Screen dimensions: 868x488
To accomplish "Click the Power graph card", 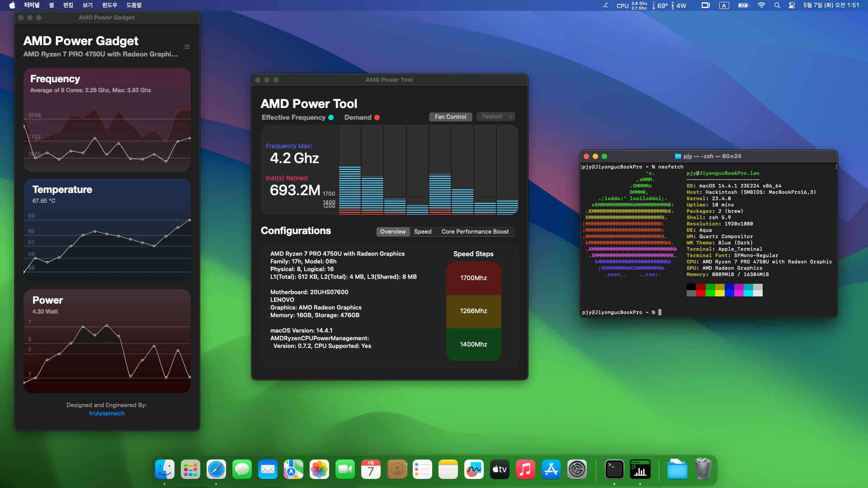I will (x=107, y=341).
